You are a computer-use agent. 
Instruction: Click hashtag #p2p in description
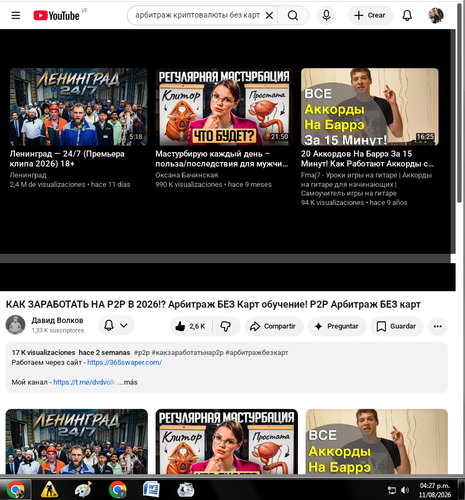point(142,352)
